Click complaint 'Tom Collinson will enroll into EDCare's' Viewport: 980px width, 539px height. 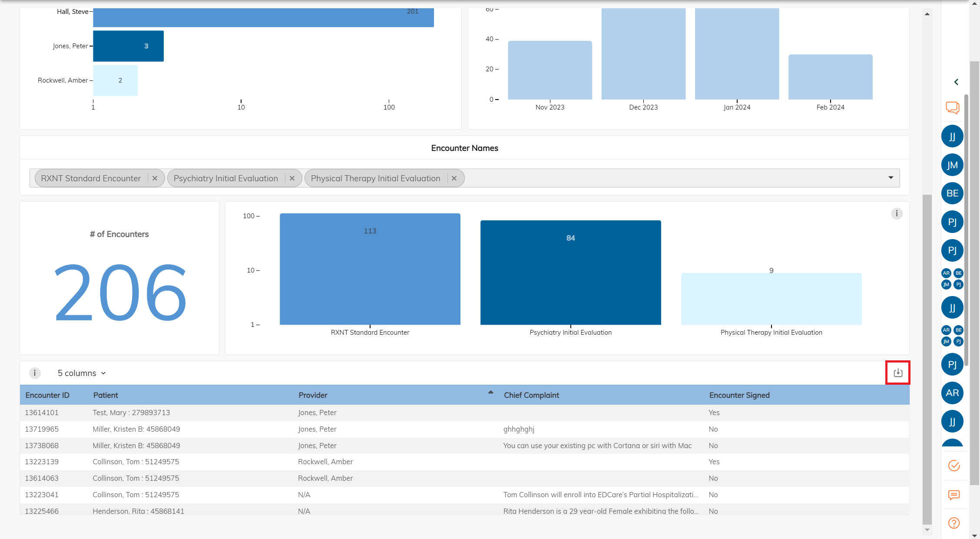coord(601,495)
